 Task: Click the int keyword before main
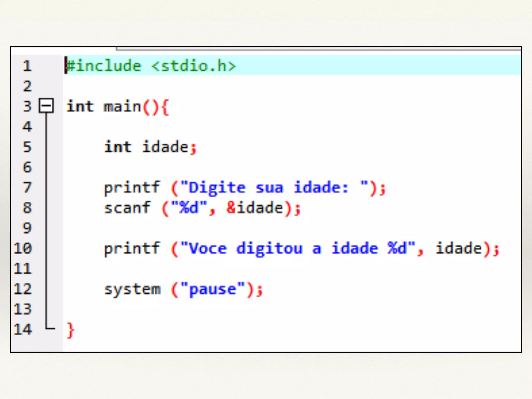80,107
